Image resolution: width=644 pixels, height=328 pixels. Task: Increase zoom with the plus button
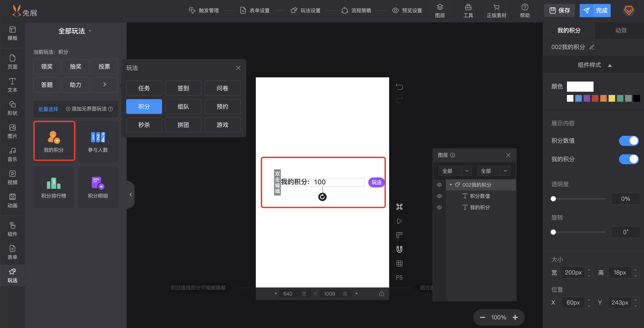pos(515,317)
